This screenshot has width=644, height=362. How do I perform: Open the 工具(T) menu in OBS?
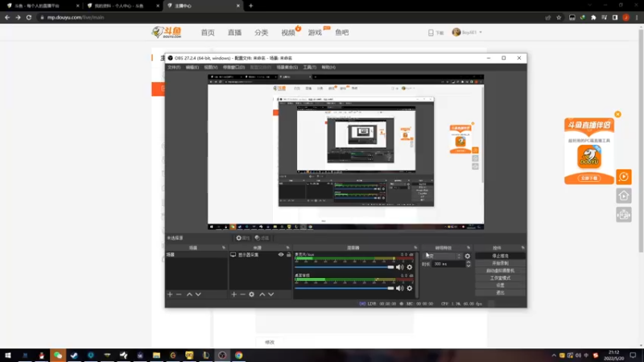[309, 68]
